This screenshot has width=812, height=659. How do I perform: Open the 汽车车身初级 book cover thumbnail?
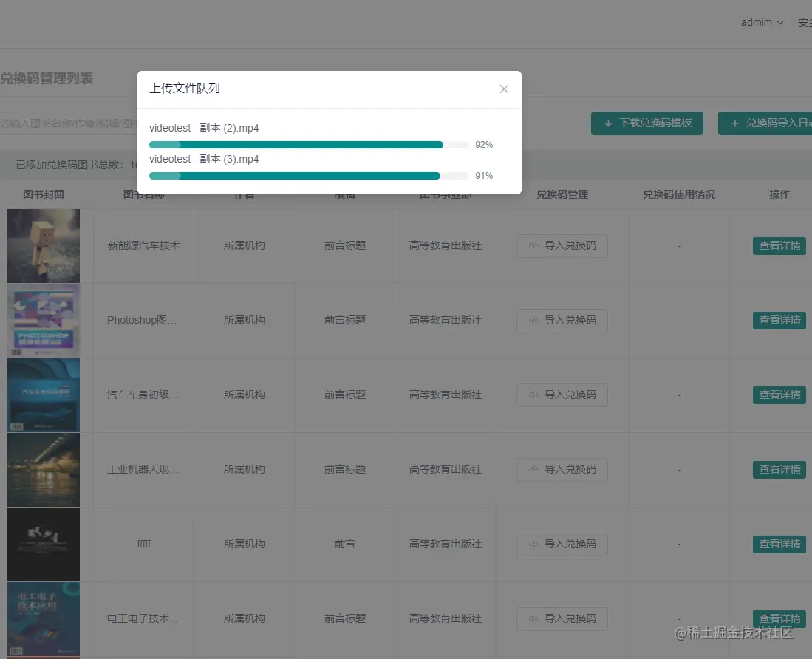44,395
